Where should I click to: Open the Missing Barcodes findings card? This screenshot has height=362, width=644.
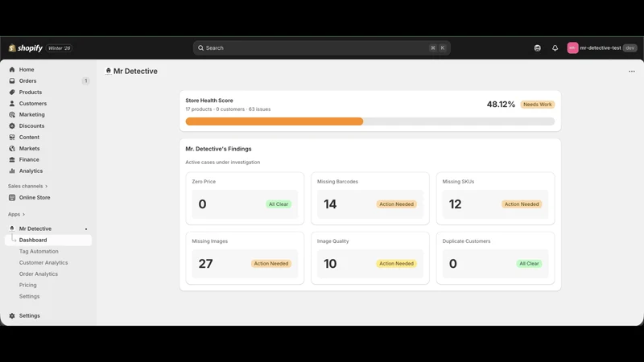[370, 199]
